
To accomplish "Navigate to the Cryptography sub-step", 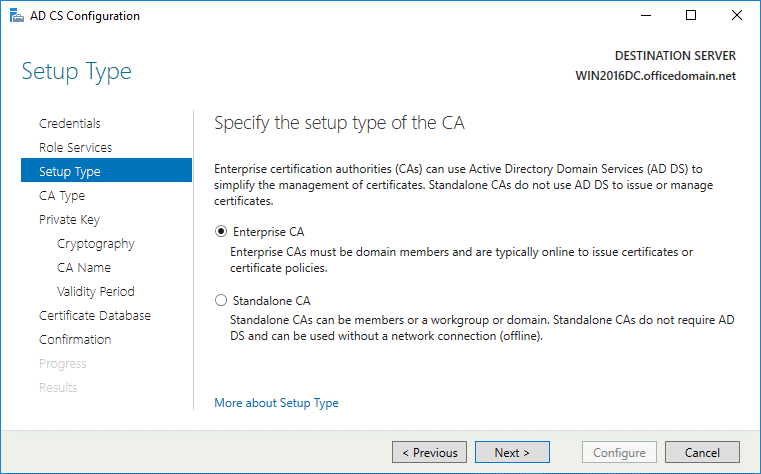I will (96, 243).
